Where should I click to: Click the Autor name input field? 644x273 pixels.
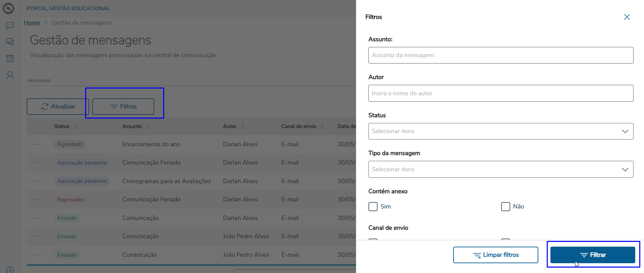pos(500,93)
